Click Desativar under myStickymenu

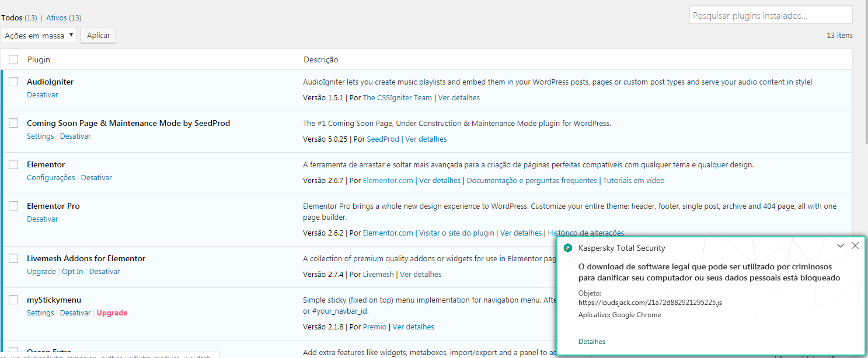[x=76, y=313]
